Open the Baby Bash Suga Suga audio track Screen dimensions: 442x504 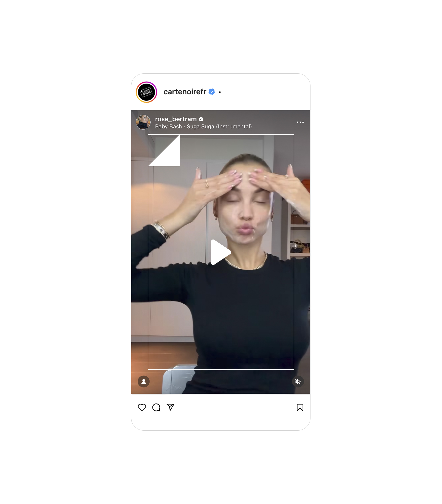click(203, 127)
